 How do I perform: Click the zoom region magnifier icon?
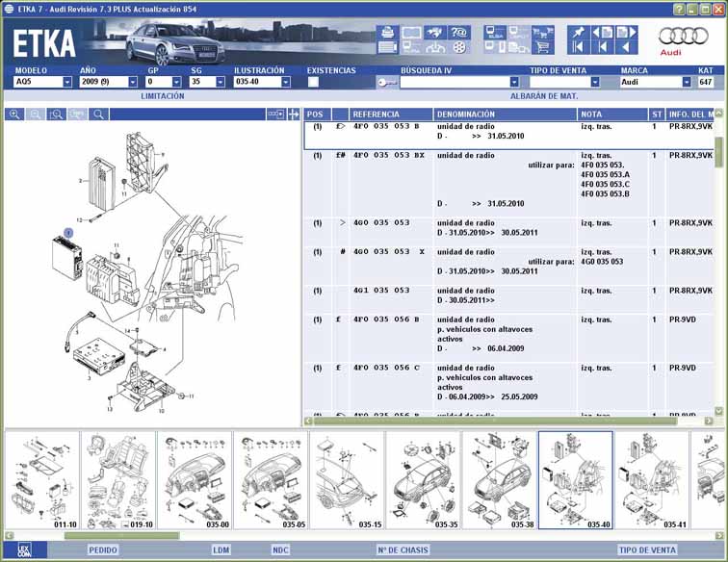point(56,115)
